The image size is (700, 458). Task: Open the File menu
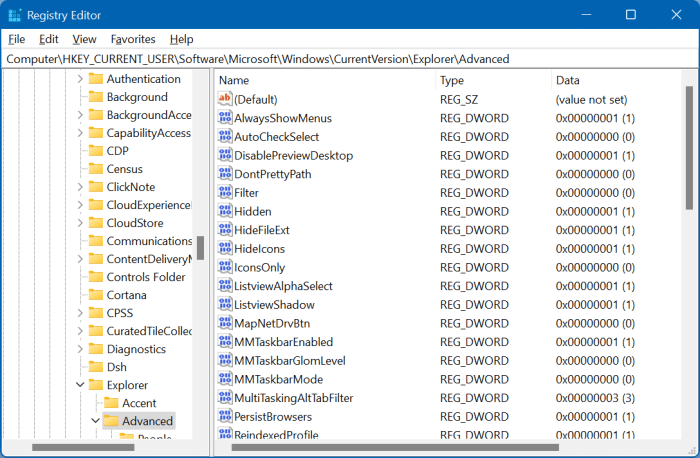click(17, 39)
